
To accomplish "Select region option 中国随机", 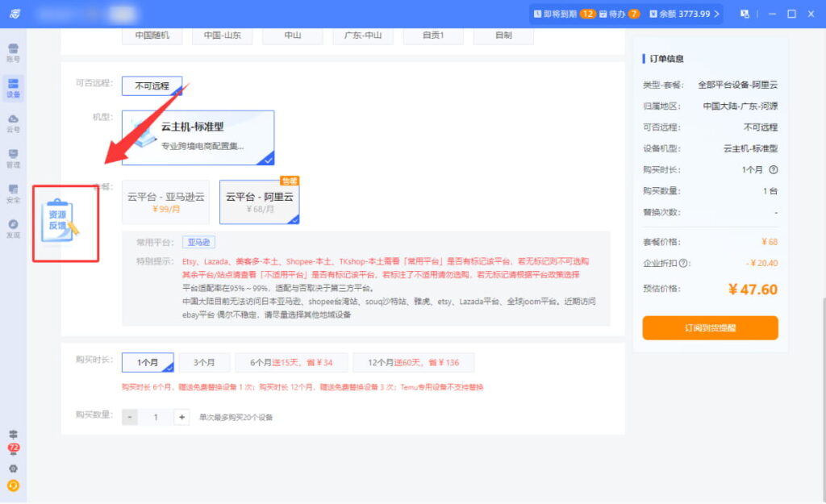I will 152,35.
